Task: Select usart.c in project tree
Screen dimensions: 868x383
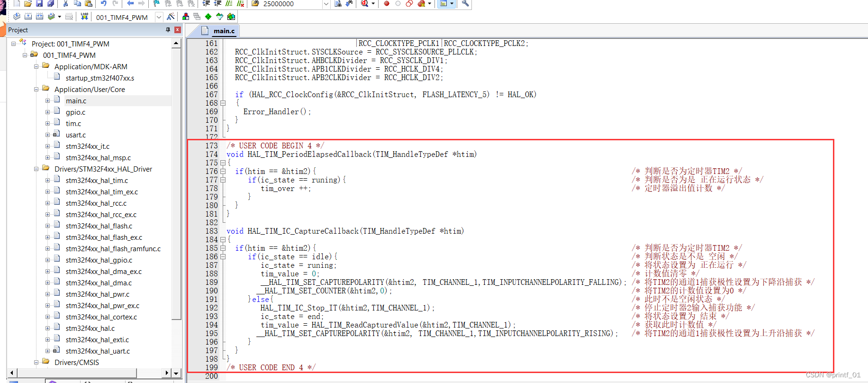Action: (76, 135)
